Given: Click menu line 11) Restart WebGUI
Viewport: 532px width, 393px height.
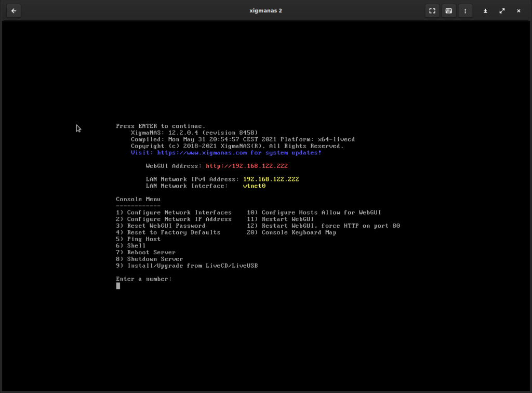Looking at the screenshot, I should (280, 219).
